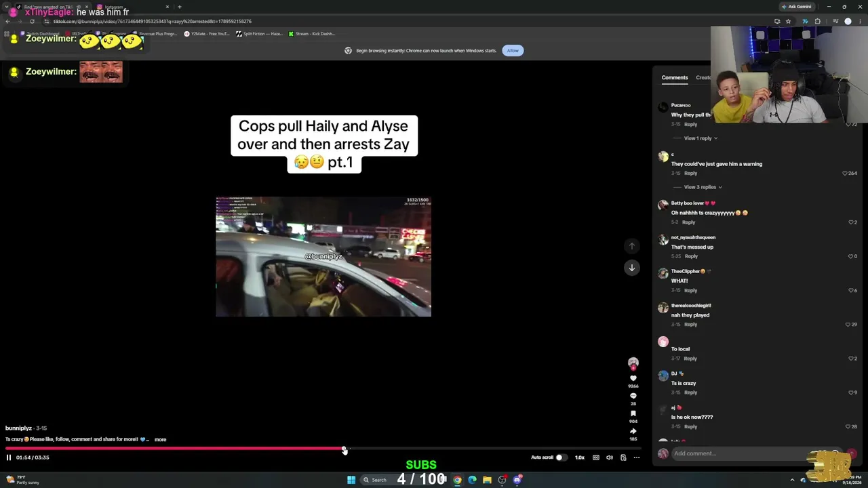
Task: Pause the video playback
Action: tap(9, 457)
